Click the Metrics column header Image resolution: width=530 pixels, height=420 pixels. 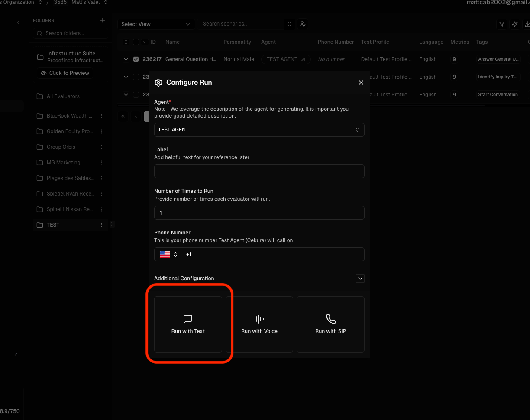click(x=460, y=42)
